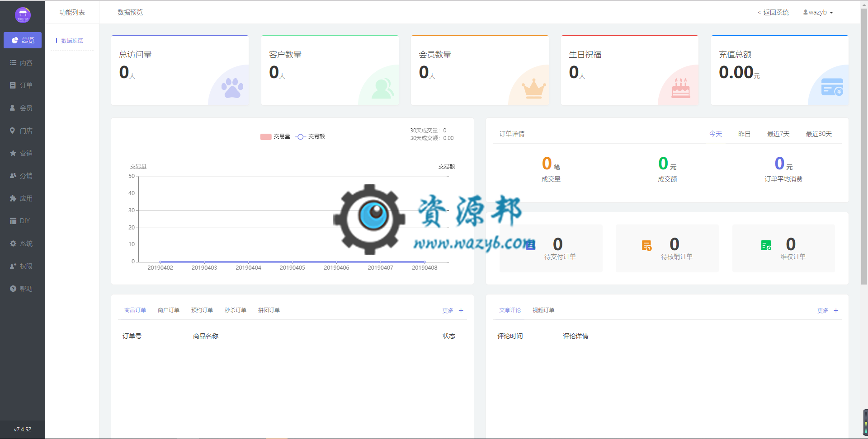Viewport: 868px width, 439px height.
Task: Switch order details to 最近7天
Action: click(778, 134)
